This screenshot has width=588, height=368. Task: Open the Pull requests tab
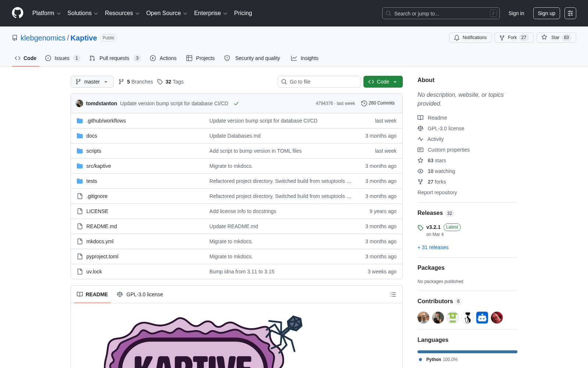(x=115, y=58)
